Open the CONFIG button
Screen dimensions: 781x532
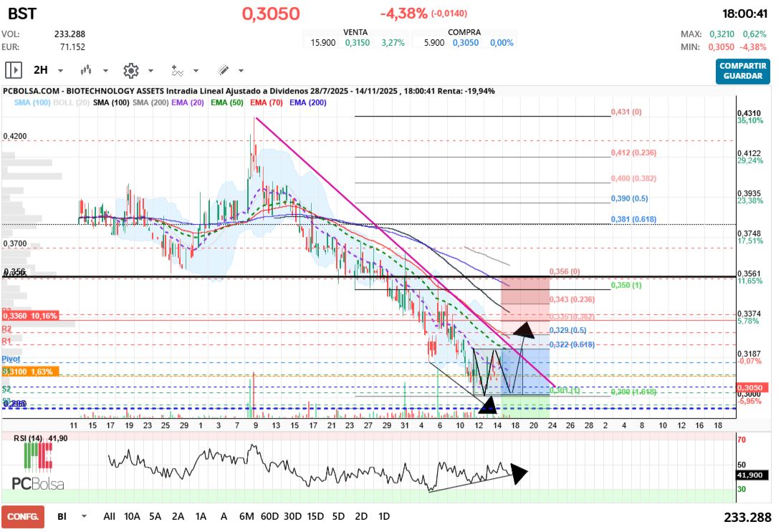pyautogui.click(x=22, y=516)
